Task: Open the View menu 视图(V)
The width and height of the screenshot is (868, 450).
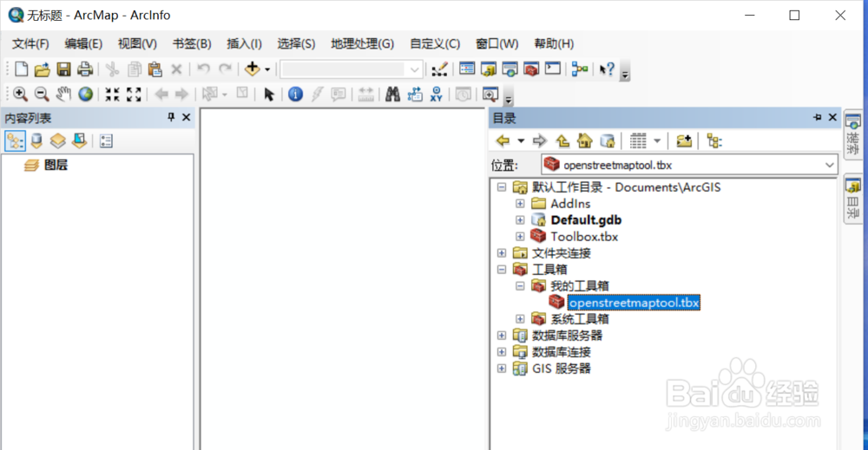Action: tap(137, 43)
